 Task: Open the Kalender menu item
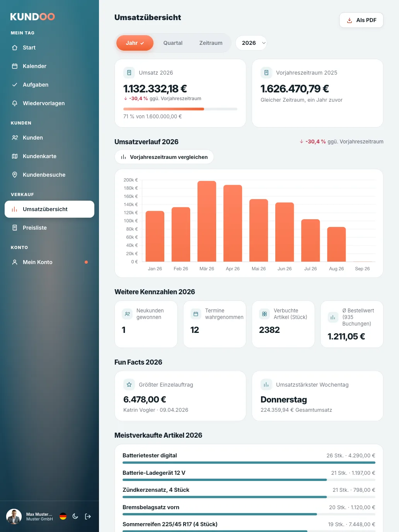49,66
